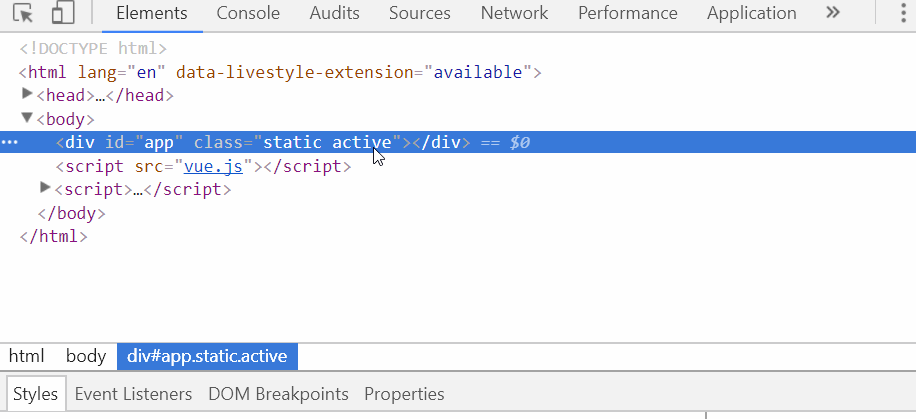The height and width of the screenshot is (419, 916).
Task: Activate the inspect element picker icon
Action: (x=23, y=13)
